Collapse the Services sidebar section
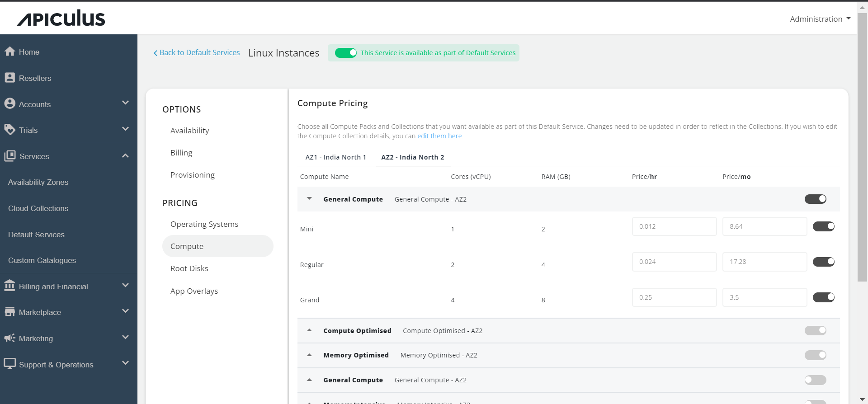This screenshot has height=404, width=868. tap(125, 156)
